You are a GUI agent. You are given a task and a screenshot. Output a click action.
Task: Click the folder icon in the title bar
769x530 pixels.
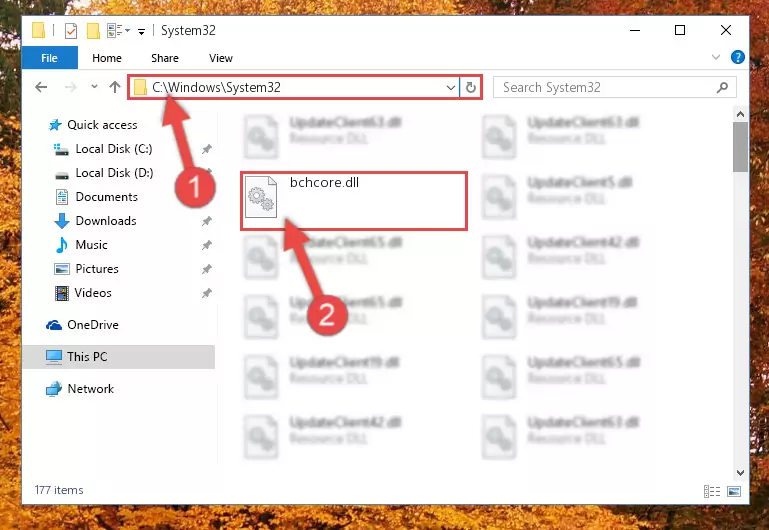pos(39,30)
